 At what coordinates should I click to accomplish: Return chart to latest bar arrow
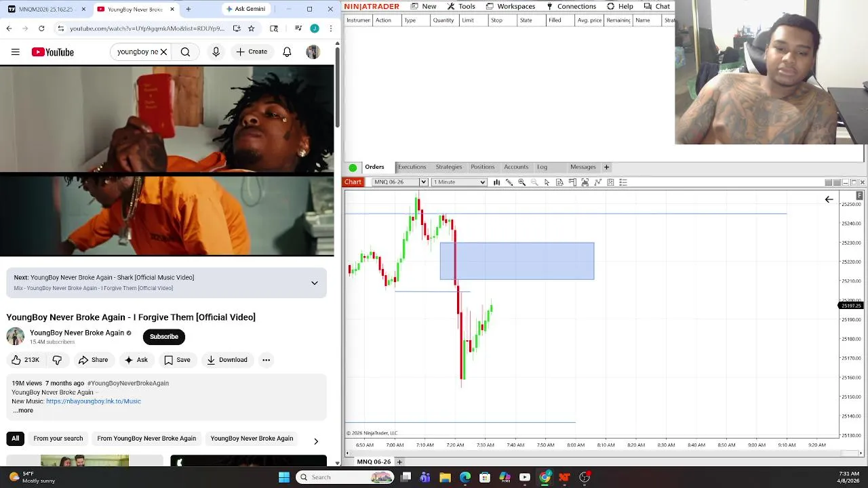(x=829, y=199)
